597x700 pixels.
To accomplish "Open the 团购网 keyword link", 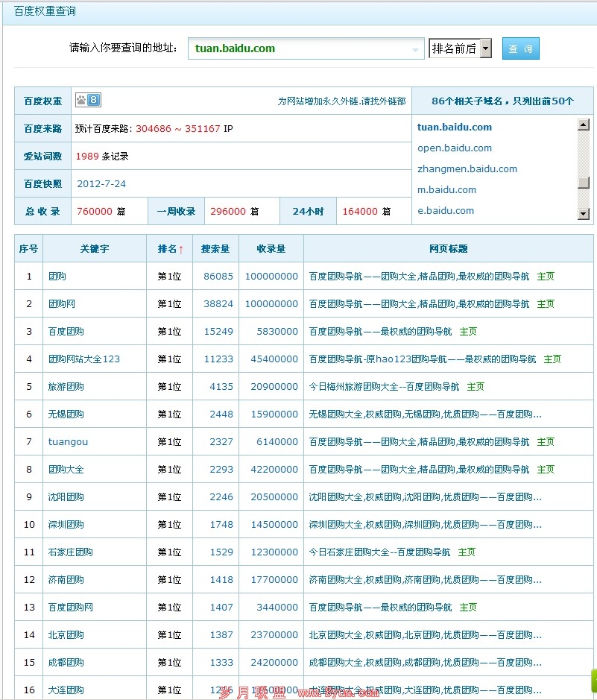I will pyautogui.click(x=62, y=304).
